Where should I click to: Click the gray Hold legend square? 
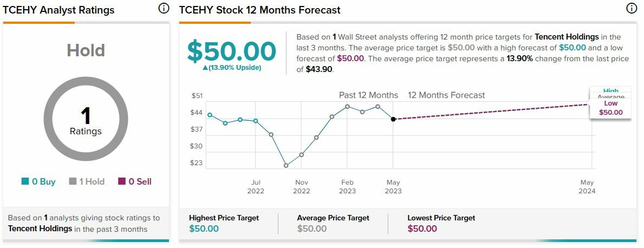coord(73,181)
